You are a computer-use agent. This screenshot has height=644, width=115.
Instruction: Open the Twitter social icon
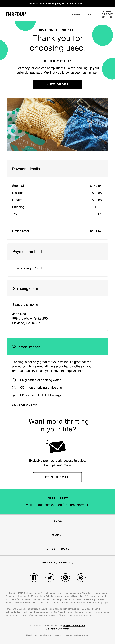point(50,578)
